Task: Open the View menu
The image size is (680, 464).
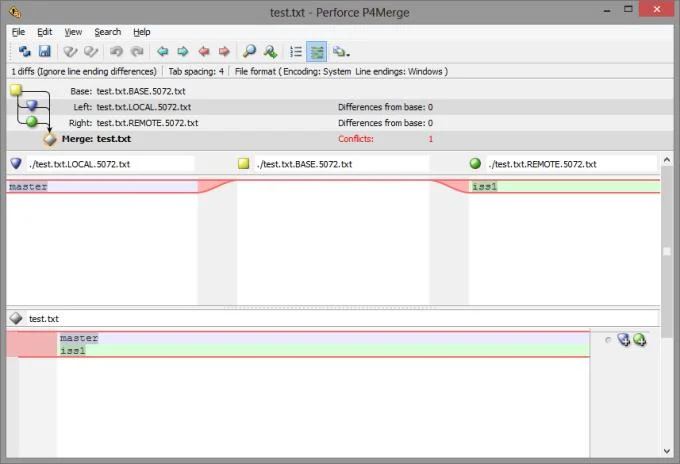Action: click(73, 32)
